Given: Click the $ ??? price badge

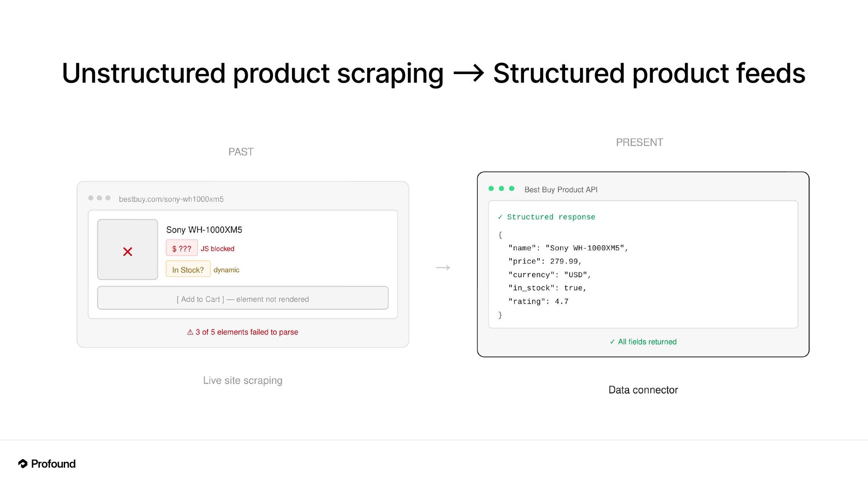Looking at the screenshot, I should point(182,249).
